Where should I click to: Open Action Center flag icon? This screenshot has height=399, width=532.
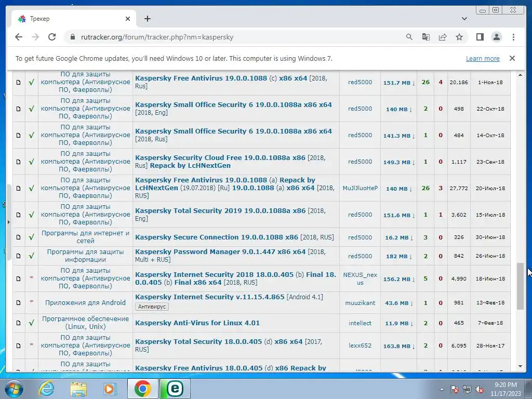click(455, 390)
